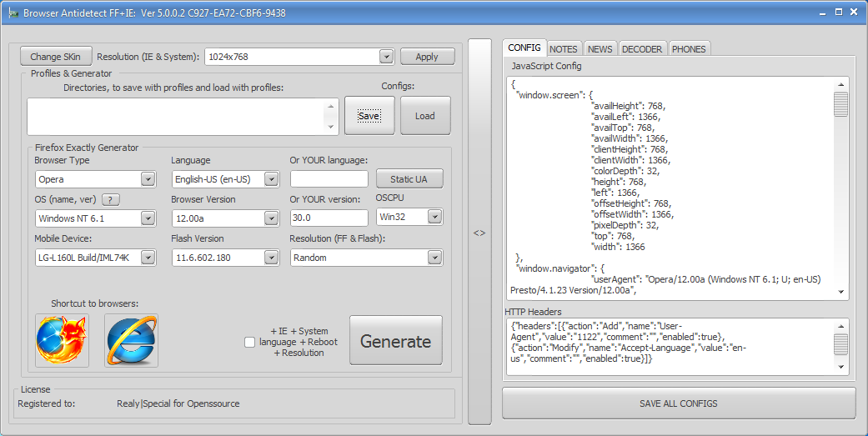Click the directories box scroll up arrow
868x436 pixels.
click(330, 106)
